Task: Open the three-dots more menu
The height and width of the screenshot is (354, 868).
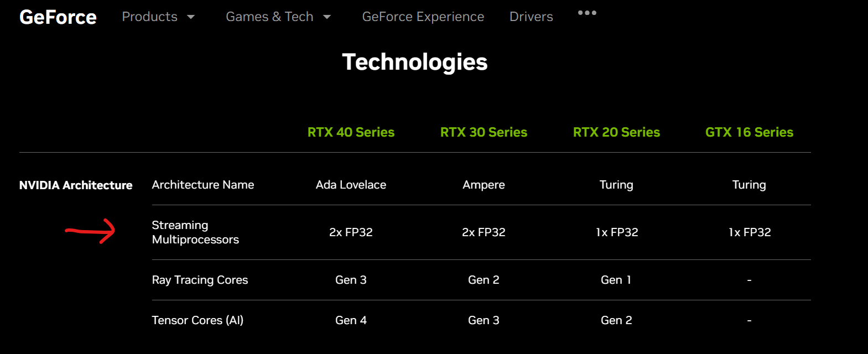Action: point(587,13)
